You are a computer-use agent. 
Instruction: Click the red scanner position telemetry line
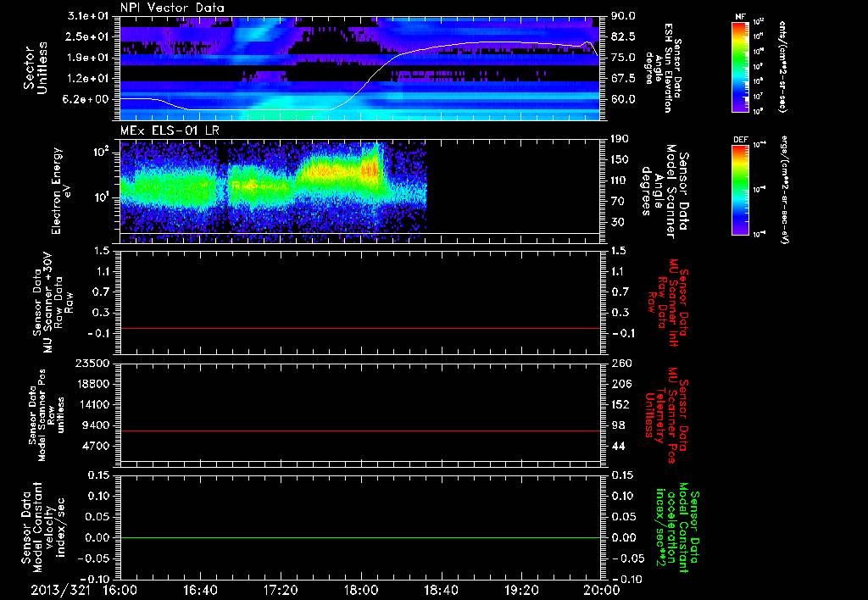(x=359, y=431)
